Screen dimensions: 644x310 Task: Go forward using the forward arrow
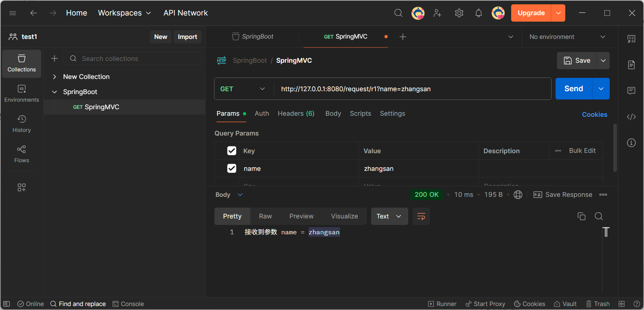[x=53, y=13]
